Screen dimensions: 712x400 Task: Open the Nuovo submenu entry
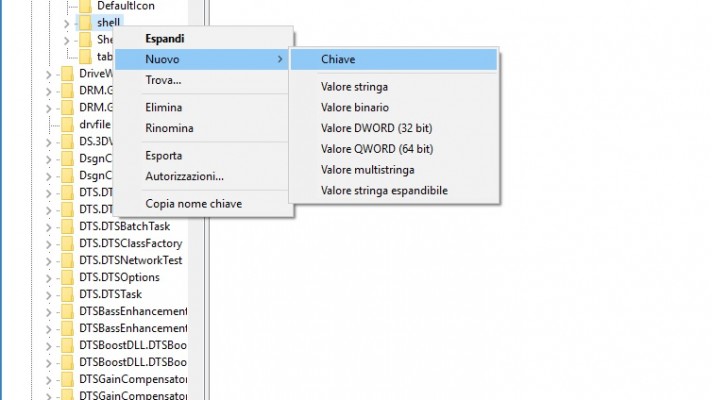click(202, 59)
